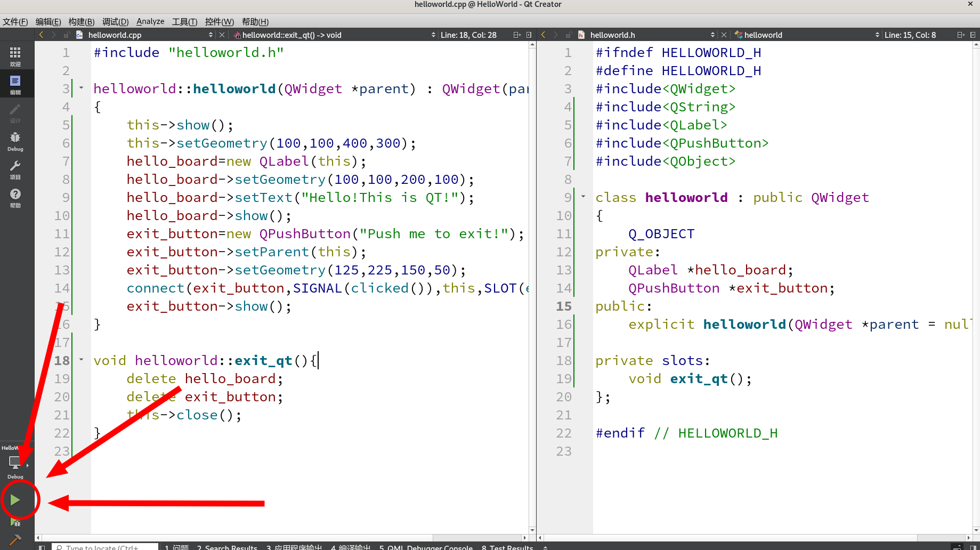980x550 pixels.
Task: Collapse the class helloworld fold at line 9
Action: click(x=583, y=197)
